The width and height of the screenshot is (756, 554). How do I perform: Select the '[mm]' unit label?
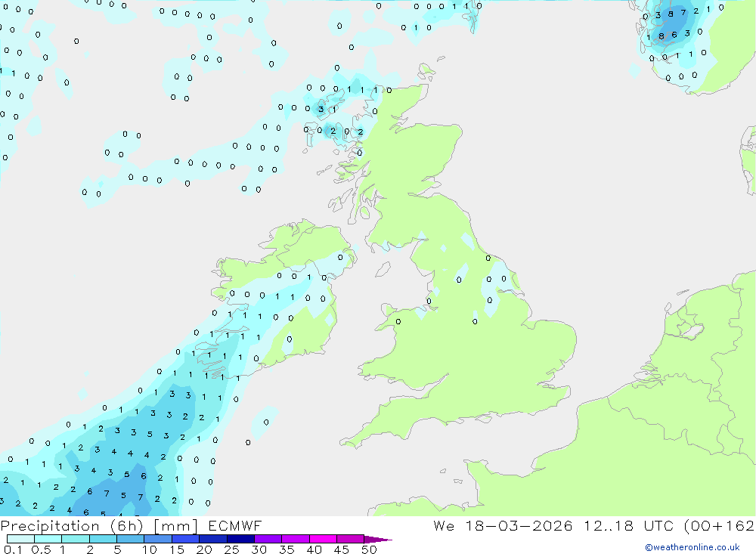(175, 526)
